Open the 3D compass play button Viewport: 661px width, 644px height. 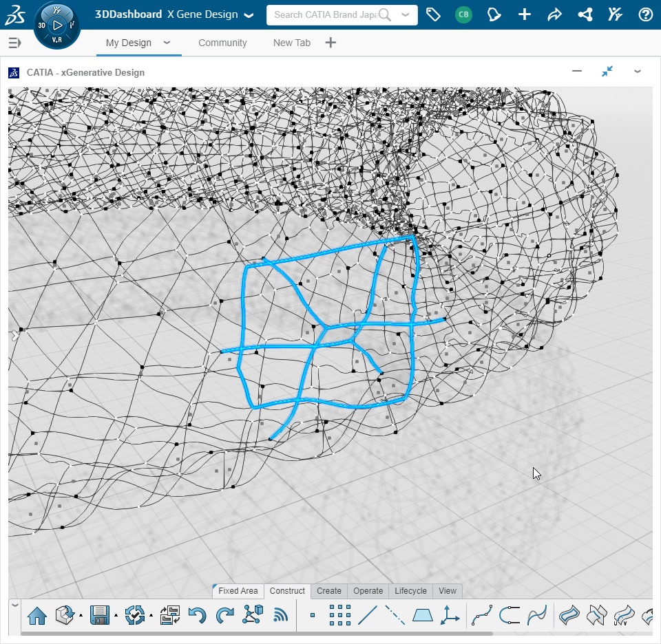[57, 25]
